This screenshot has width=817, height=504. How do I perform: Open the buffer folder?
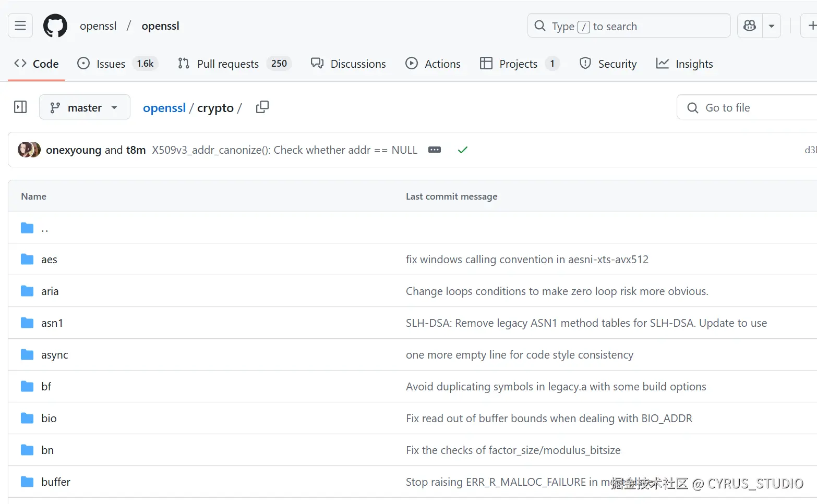click(x=56, y=482)
